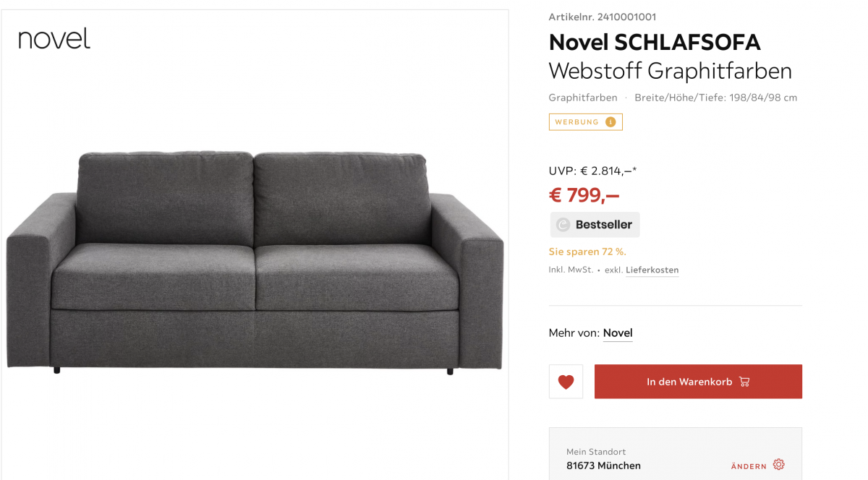
Task: Click the Novel SCHLAFSOFA product title
Action: [x=655, y=43]
